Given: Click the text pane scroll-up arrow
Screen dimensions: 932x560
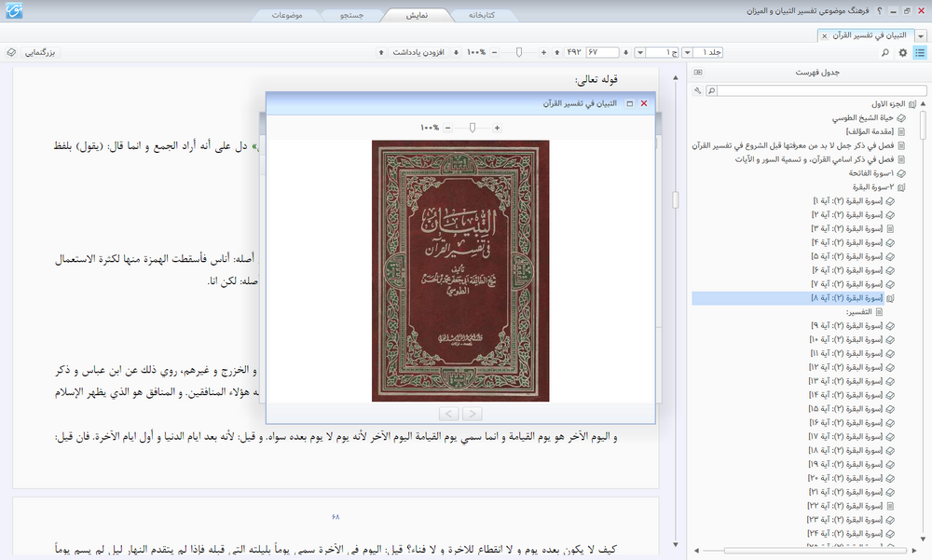Looking at the screenshot, I should click(675, 78).
